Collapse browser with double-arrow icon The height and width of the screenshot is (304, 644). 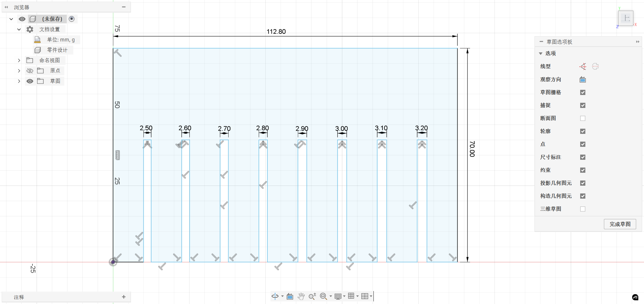pyautogui.click(x=6, y=7)
